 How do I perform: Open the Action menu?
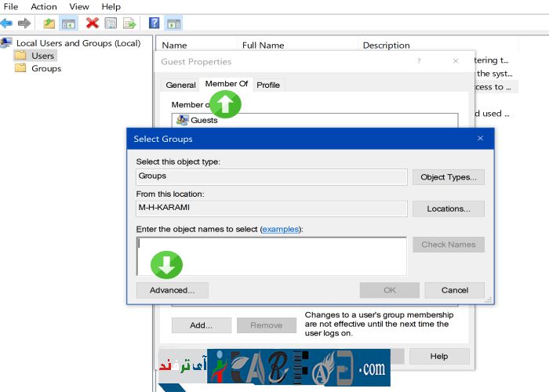pyautogui.click(x=44, y=6)
